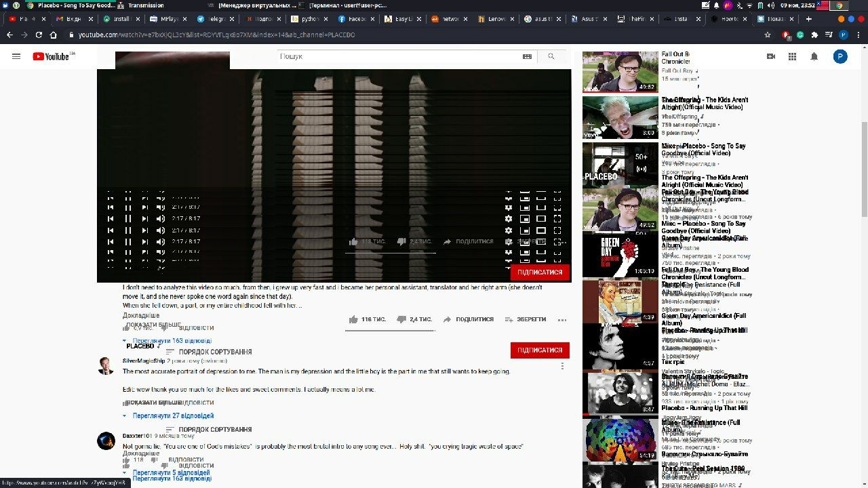
Task: Switch to the Lenovo tab
Action: [x=495, y=19]
